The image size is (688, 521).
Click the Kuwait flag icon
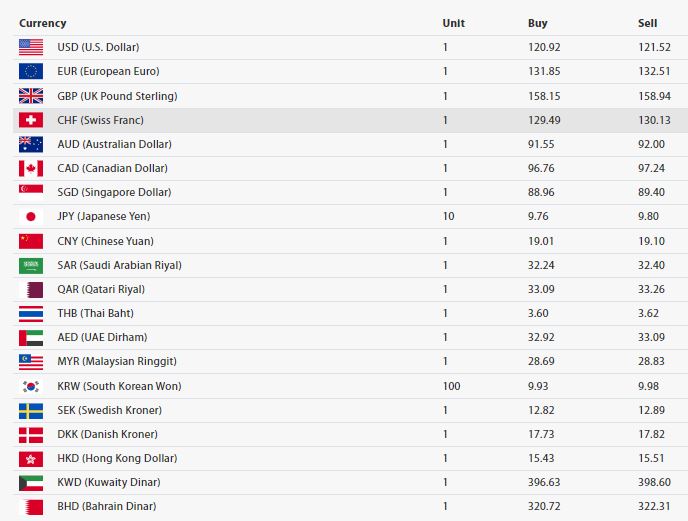tap(31, 483)
